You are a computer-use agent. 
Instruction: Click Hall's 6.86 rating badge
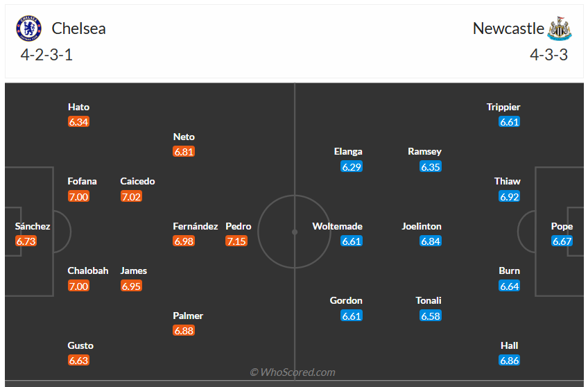pyautogui.click(x=510, y=361)
